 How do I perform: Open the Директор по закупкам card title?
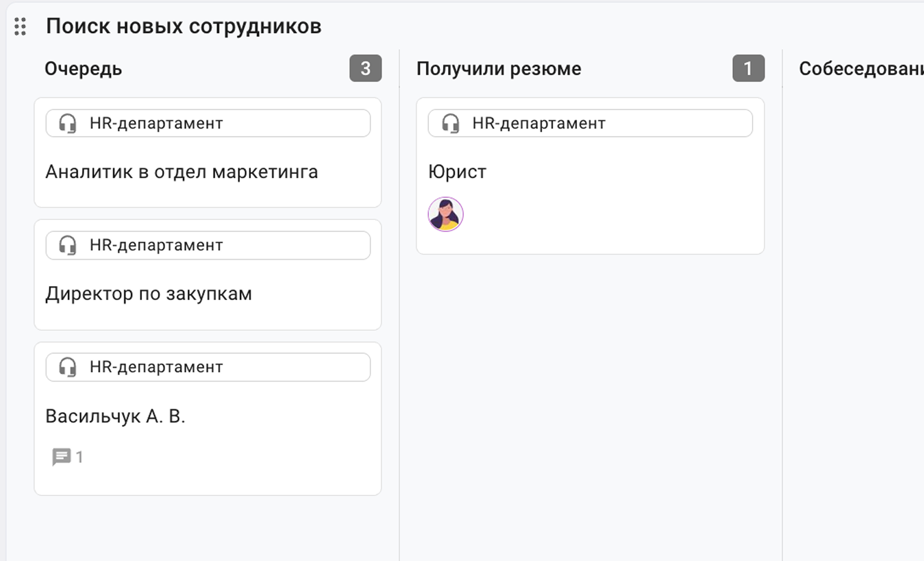pos(149,294)
